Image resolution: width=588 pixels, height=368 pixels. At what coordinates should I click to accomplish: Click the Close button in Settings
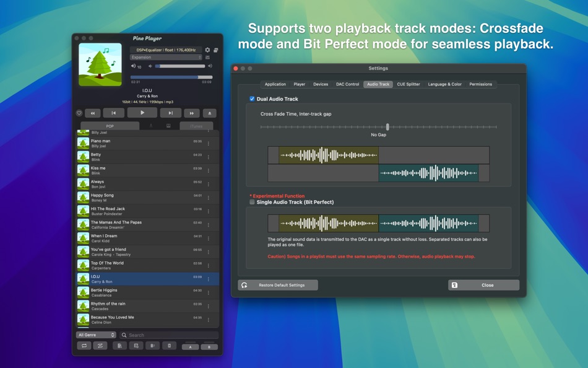(484, 285)
